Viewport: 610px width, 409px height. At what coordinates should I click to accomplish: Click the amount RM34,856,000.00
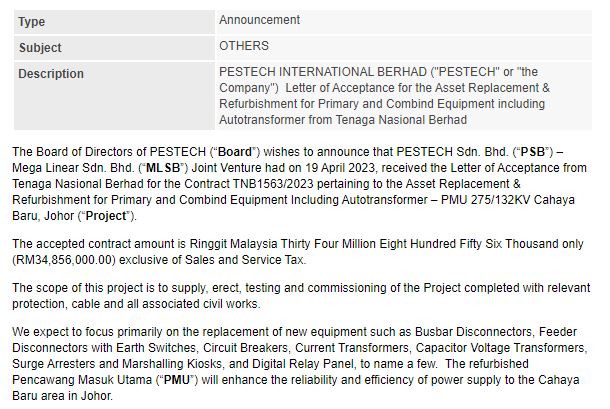click(x=64, y=260)
